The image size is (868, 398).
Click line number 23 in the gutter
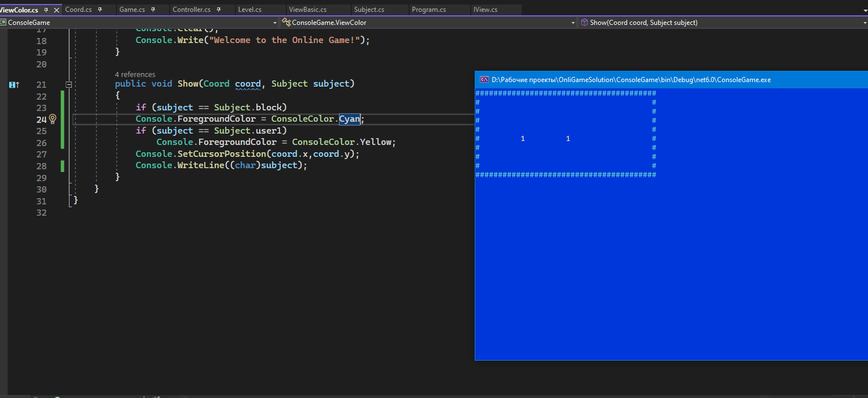click(41, 108)
